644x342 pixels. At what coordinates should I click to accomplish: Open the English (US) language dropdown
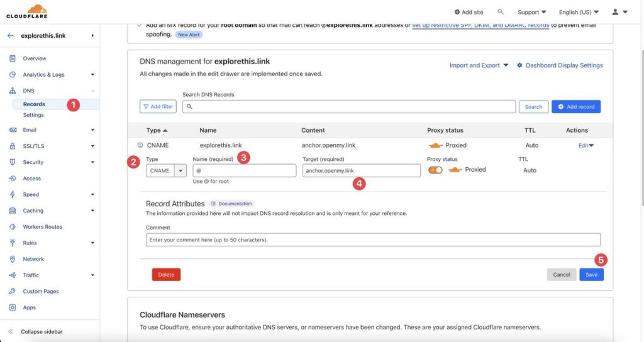coord(579,13)
